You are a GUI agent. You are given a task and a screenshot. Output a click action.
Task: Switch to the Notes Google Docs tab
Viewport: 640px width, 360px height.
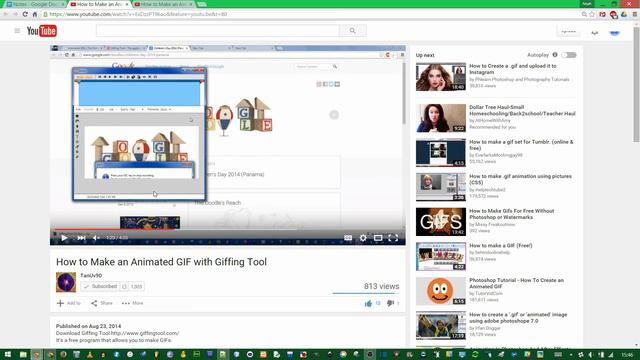34,4
